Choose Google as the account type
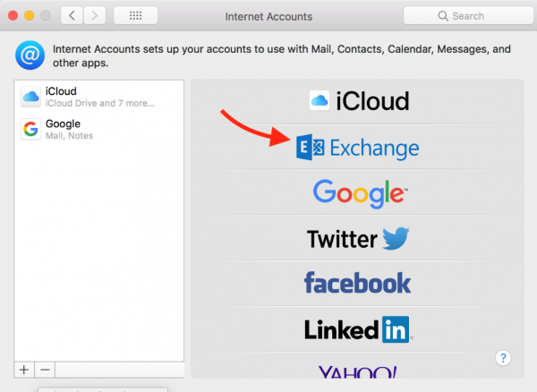 point(357,192)
